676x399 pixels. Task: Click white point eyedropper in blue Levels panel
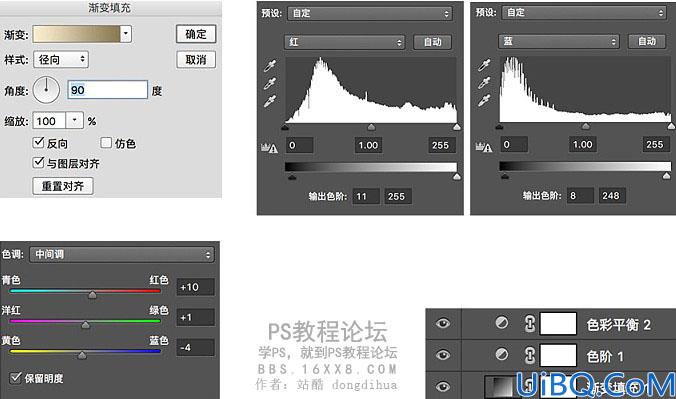click(484, 100)
